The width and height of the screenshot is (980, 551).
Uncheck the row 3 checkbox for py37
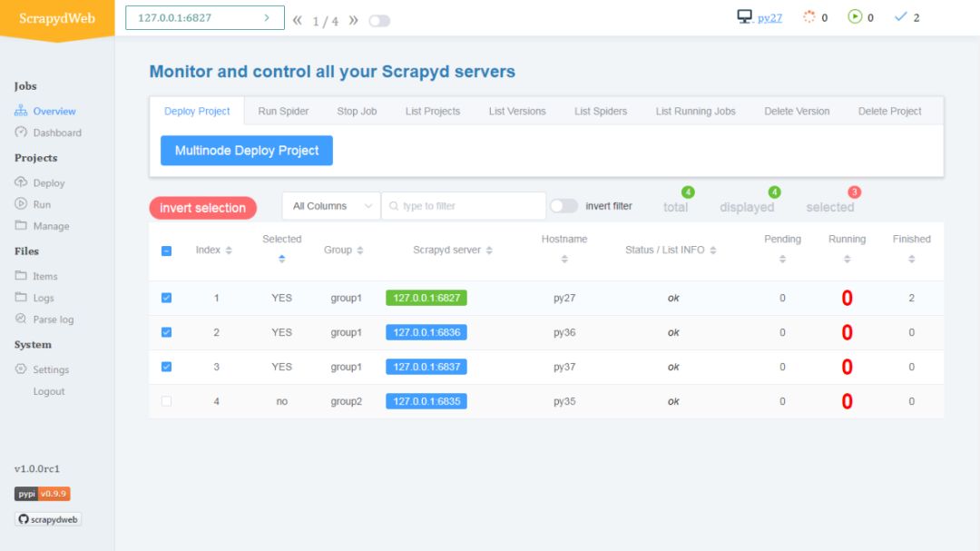pyautogui.click(x=166, y=367)
